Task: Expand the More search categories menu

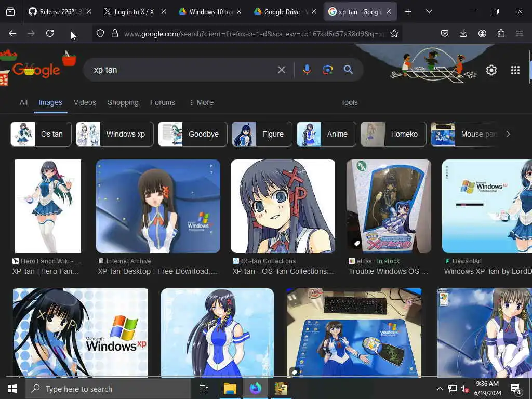Action: [x=202, y=102]
